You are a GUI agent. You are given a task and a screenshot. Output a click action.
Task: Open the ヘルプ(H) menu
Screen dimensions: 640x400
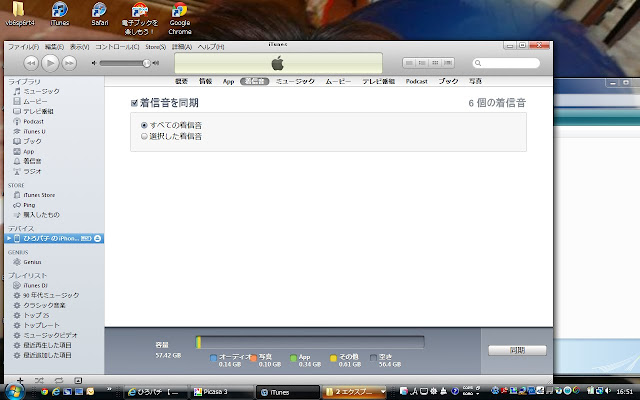click(x=211, y=47)
